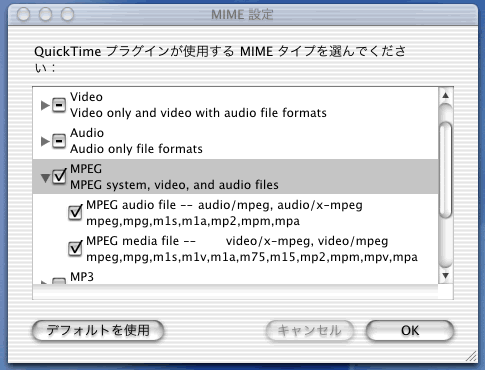485x370 pixels.
Task: Collapse the MPEG category disclosure triangle
Action: (45, 178)
